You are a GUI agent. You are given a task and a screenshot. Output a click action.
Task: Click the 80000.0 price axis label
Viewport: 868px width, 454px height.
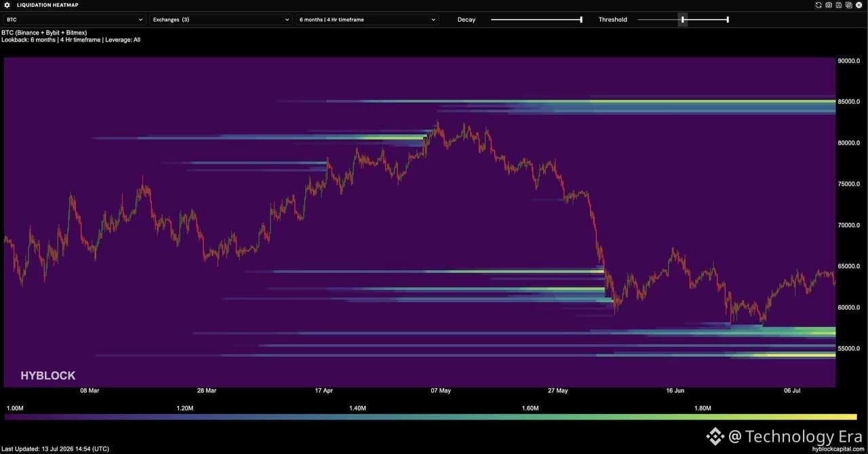(x=849, y=143)
